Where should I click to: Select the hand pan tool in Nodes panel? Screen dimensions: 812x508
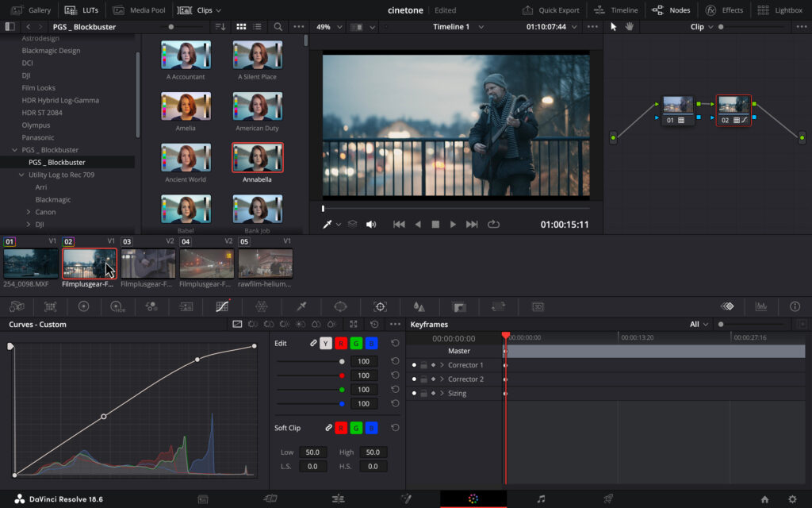630,27
